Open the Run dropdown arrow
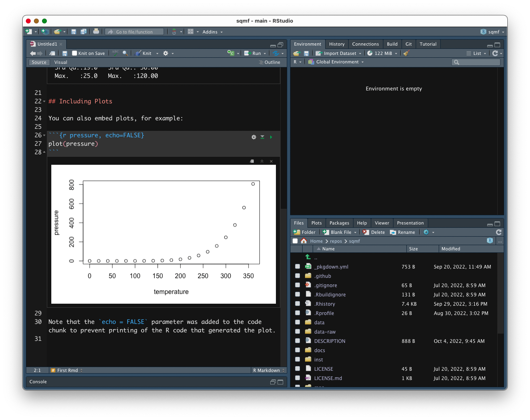This screenshot has width=530, height=420. [265, 53]
